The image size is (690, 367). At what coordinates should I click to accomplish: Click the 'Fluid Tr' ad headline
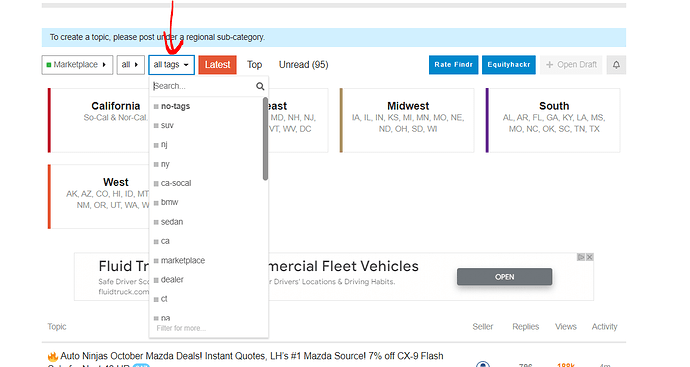point(124,266)
